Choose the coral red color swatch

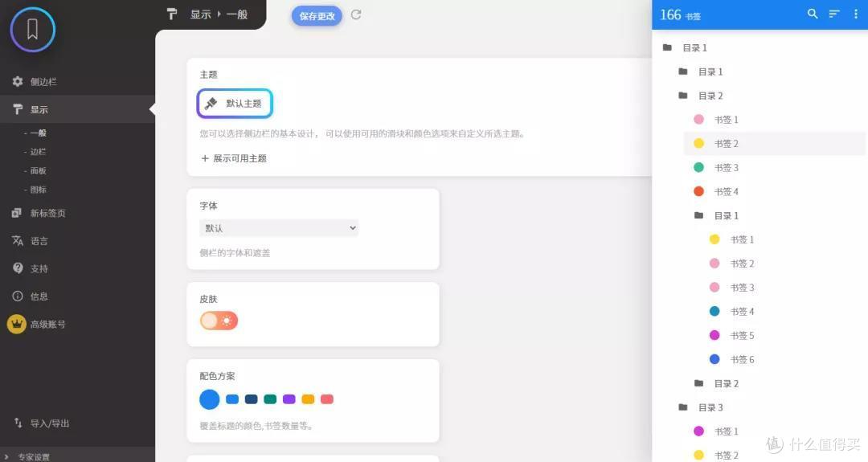click(327, 399)
